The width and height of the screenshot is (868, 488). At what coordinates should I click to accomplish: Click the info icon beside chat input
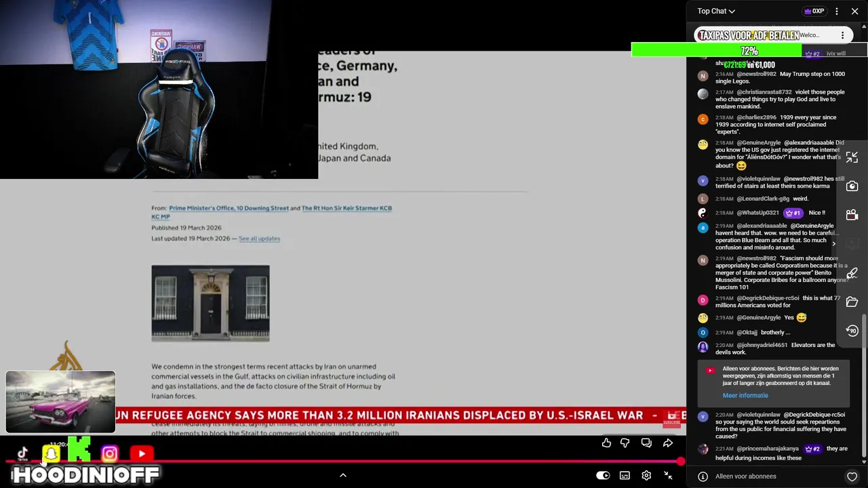[703, 476]
